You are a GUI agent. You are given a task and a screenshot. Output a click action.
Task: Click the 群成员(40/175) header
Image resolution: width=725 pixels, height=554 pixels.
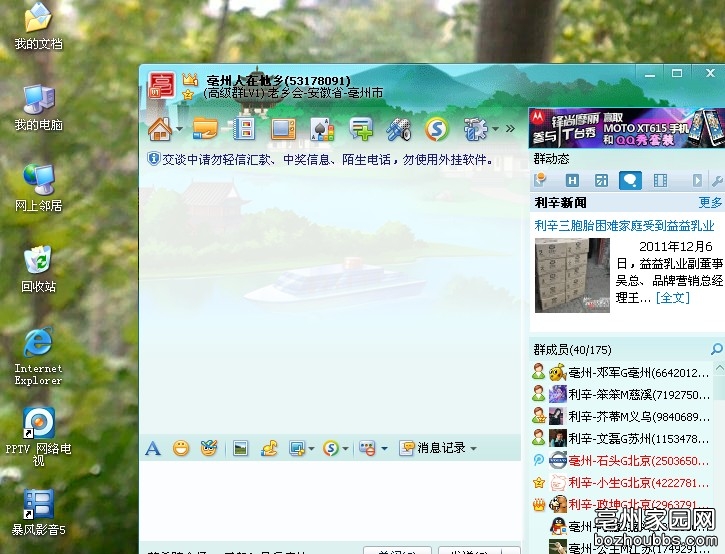[572, 350]
